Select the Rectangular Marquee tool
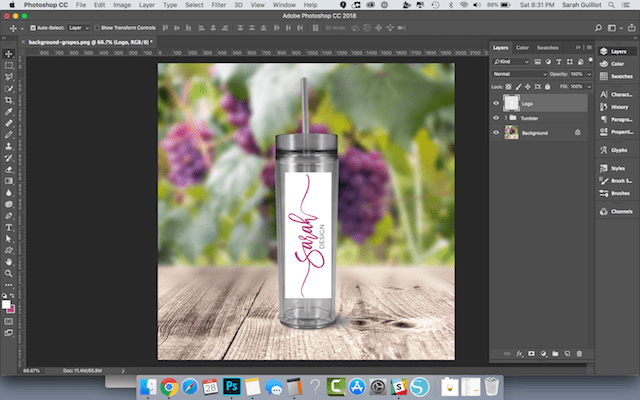The height and width of the screenshot is (400, 640). (x=9, y=65)
